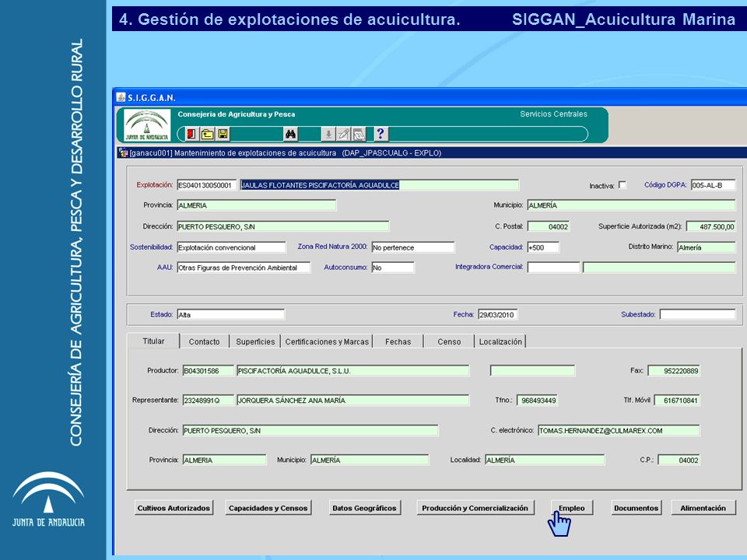Open Capacidades y Censos
The width and height of the screenshot is (747, 560).
(x=268, y=508)
